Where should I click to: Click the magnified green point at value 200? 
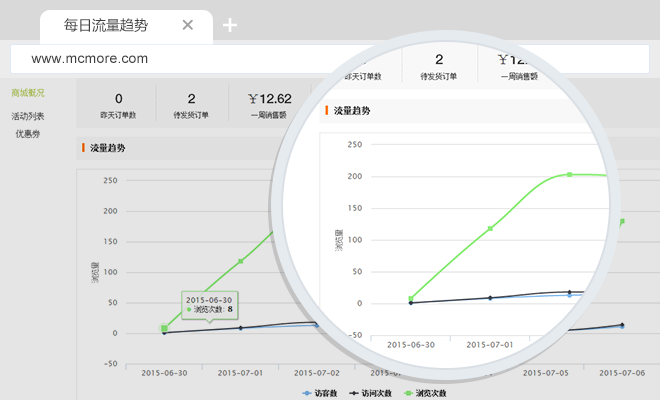click(x=569, y=174)
